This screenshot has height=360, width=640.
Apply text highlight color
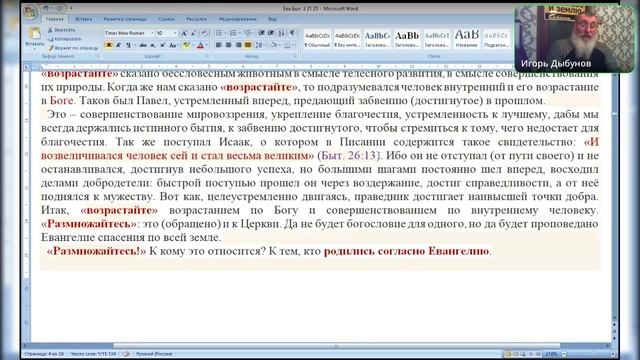click(186, 45)
